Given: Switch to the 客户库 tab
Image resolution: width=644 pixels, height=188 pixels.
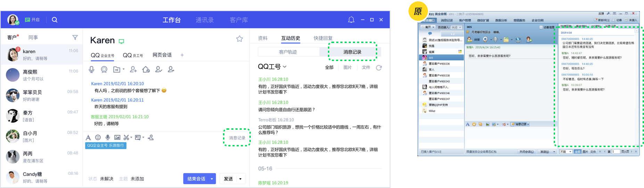Looking at the screenshot, I should (239, 20).
